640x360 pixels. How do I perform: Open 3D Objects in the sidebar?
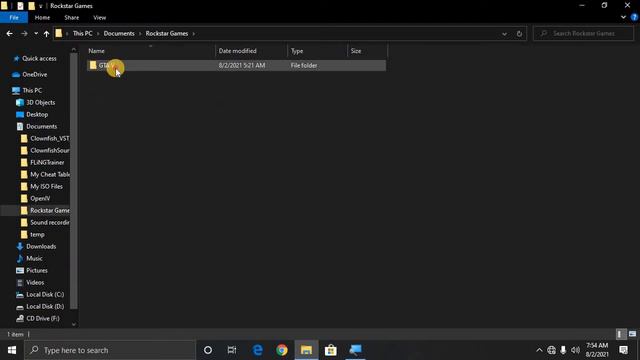coord(40,102)
